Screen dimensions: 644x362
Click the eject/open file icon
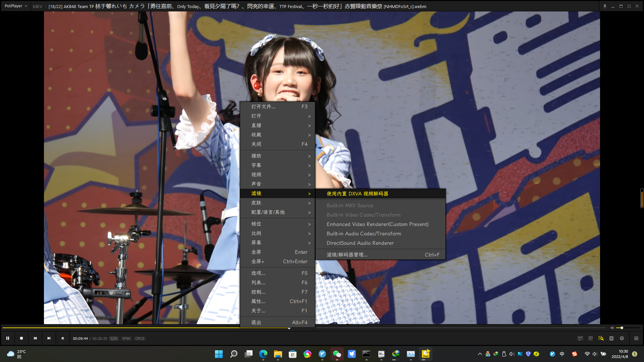[x=63, y=339]
